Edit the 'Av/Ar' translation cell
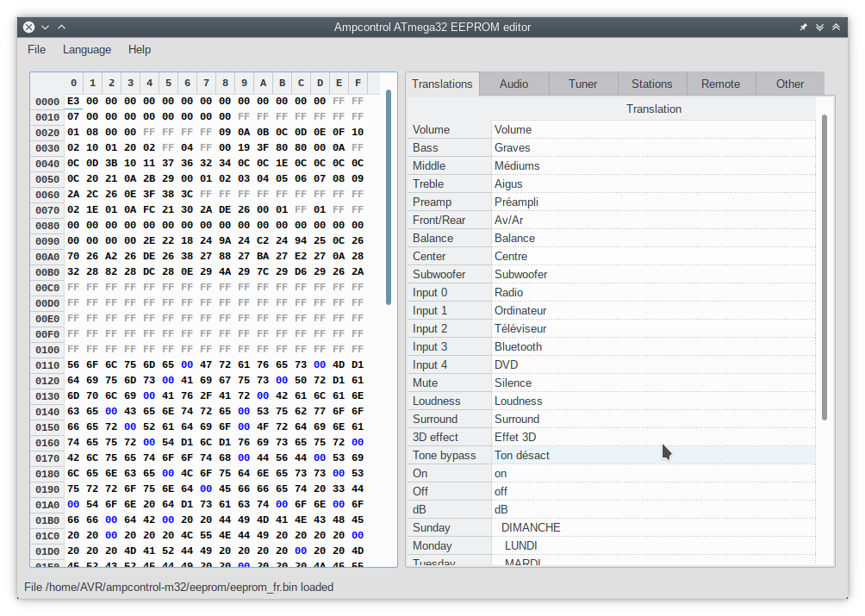The height and width of the screenshot is (616, 865). (x=653, y=220)
